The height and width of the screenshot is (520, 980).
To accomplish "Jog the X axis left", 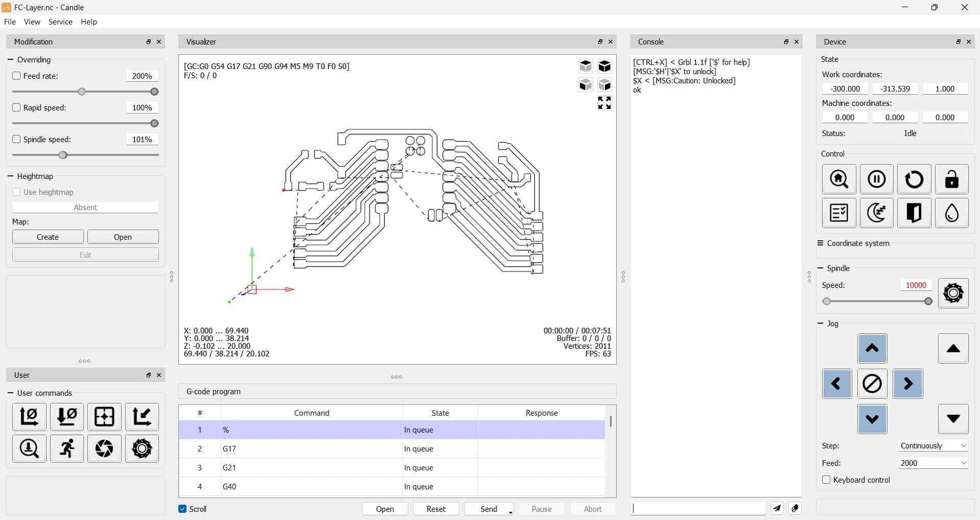I will [837, 383].
